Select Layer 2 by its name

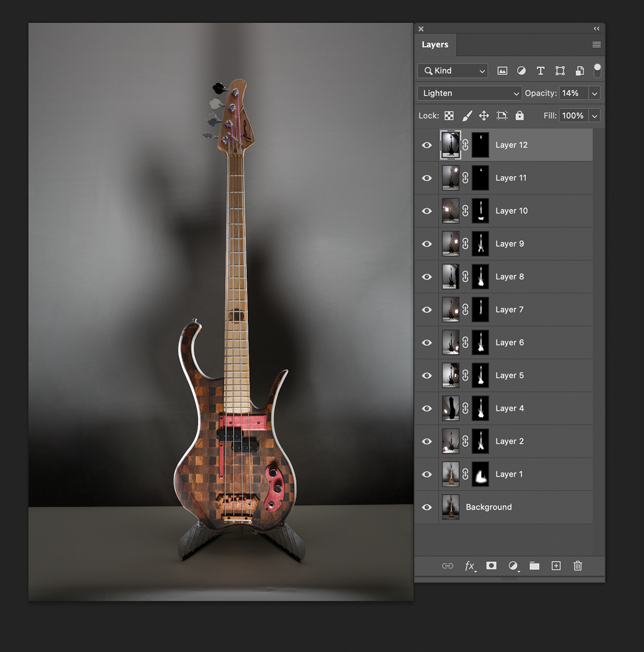click(x=510, y=441)
